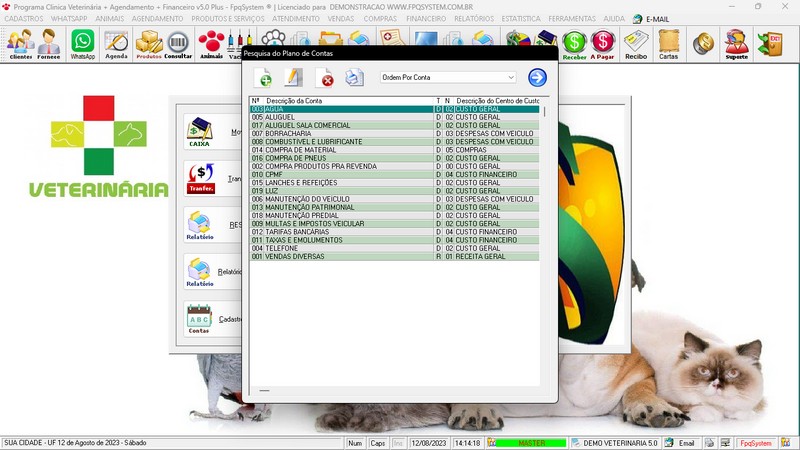Click the add new account icon
The width and height of the screenshot is (800, 450).
pyautogui.click(x=264, y=78)
